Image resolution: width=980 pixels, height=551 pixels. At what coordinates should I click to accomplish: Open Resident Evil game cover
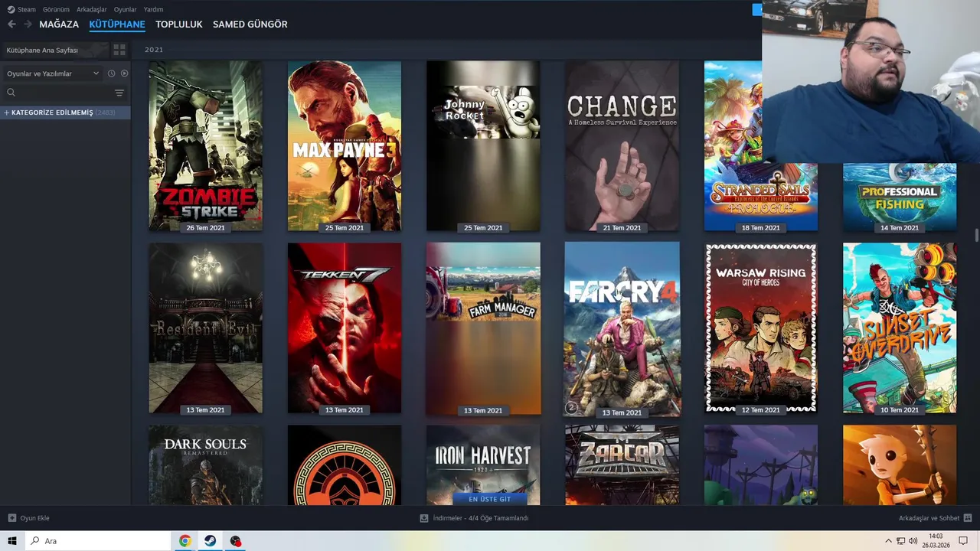205,328
